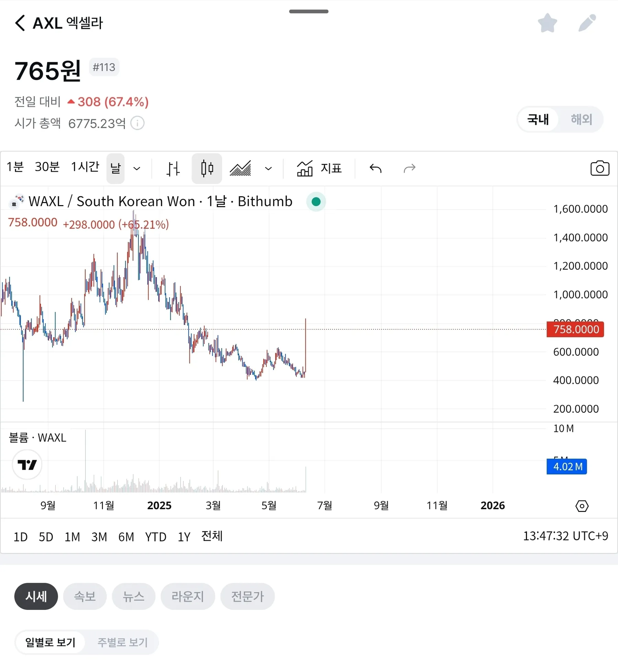Choose the area chart style icon
This screenshot has height=672, width=618.
(240, 169)
